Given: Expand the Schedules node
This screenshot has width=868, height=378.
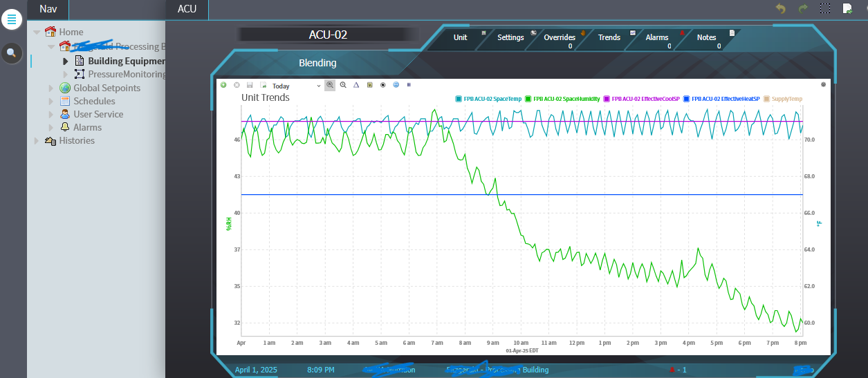Looking at the screenshot, I should click(50, 101).
